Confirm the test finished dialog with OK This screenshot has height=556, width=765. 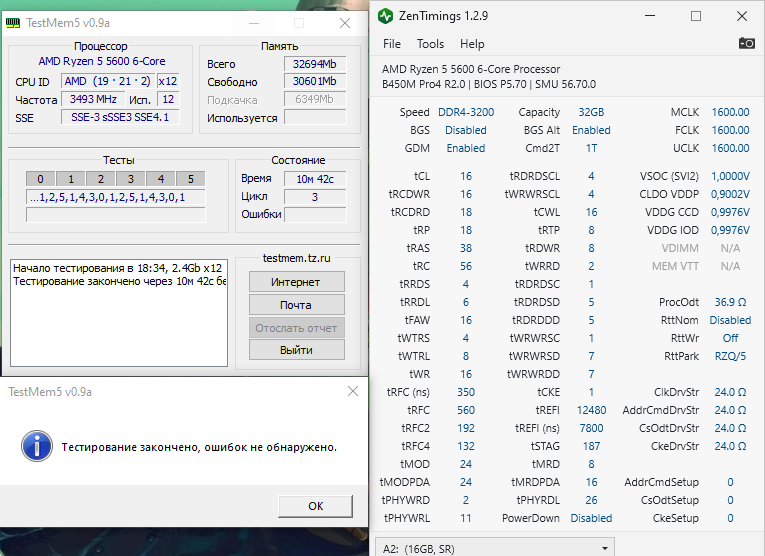315,506
